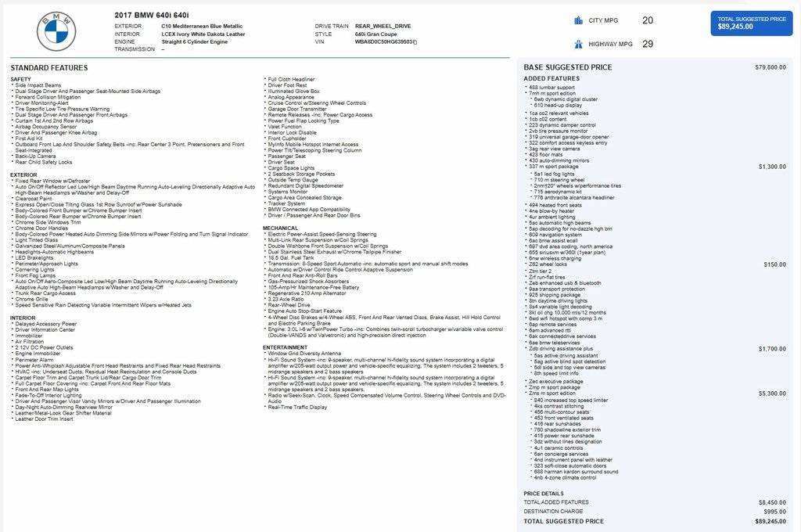This screenshot has width=801, height=532.
Task: Click the 'REAR_WHEEL_DRIVE' drive train value
Action: (x=383, y=26)
